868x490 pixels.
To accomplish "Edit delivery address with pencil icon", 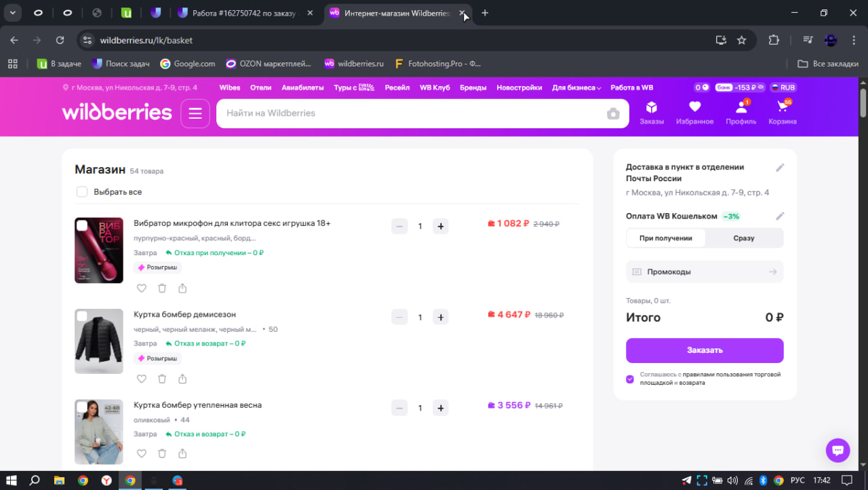I will point(780,168).
